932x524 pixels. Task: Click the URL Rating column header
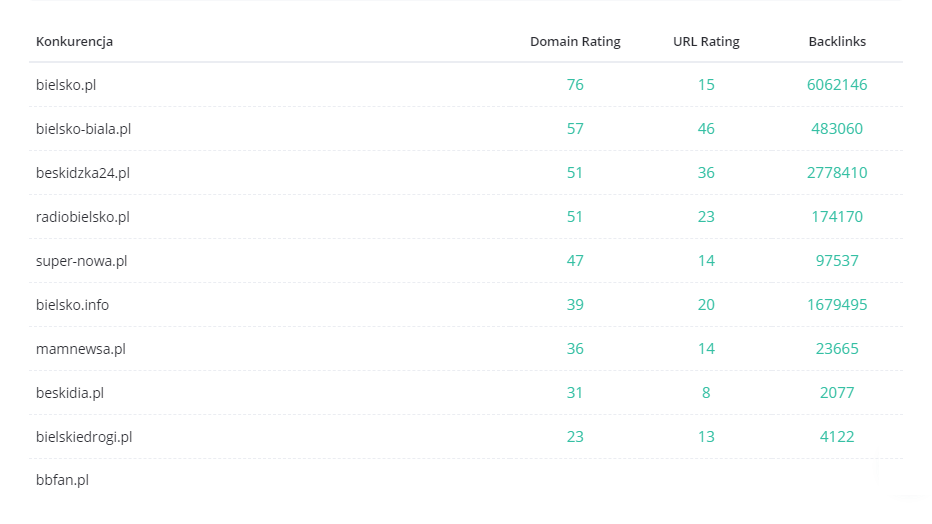tap(706, 42)
